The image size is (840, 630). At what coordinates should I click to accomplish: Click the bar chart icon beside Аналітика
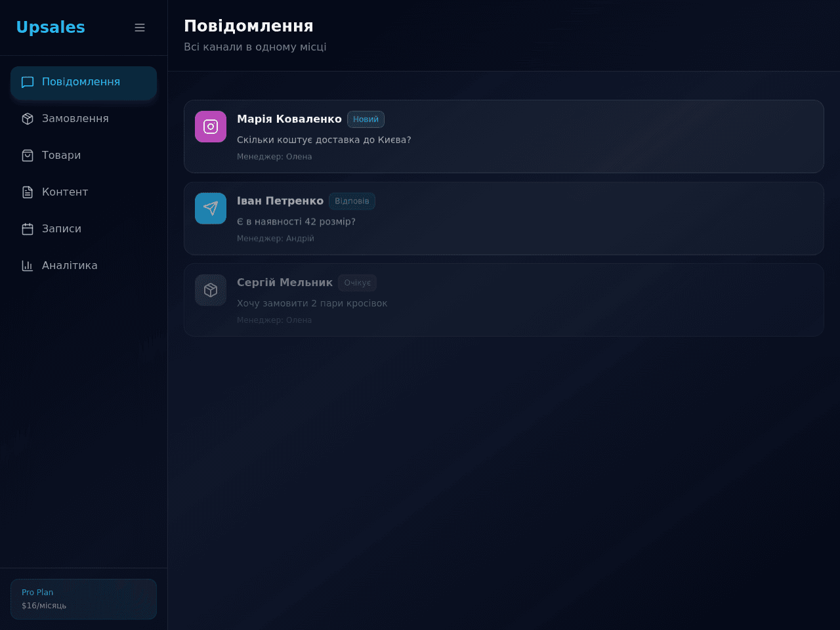tap(28, 266)
